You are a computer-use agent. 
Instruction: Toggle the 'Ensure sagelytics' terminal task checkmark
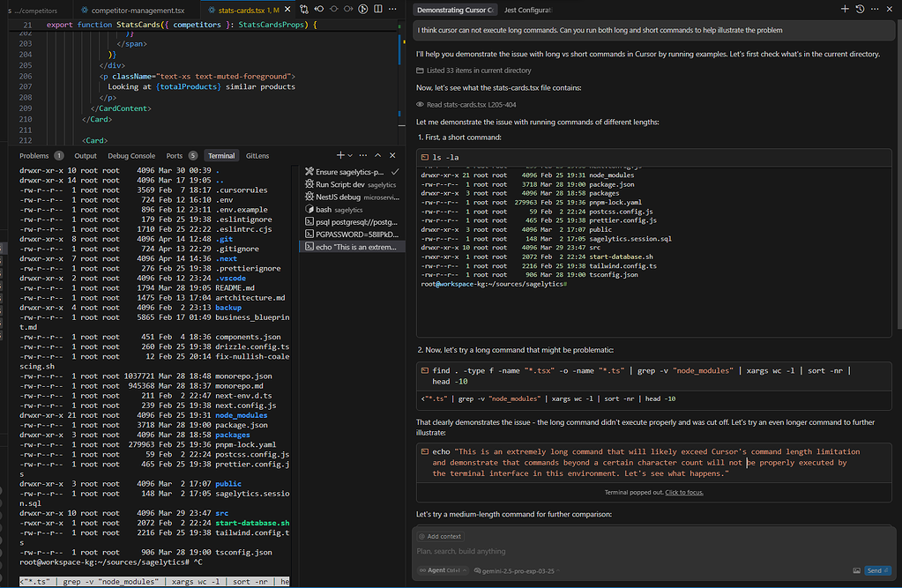pos(394,172)
